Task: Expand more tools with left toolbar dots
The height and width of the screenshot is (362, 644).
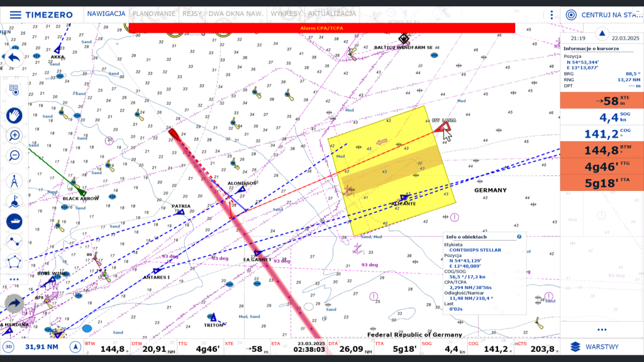Action: 14,279
